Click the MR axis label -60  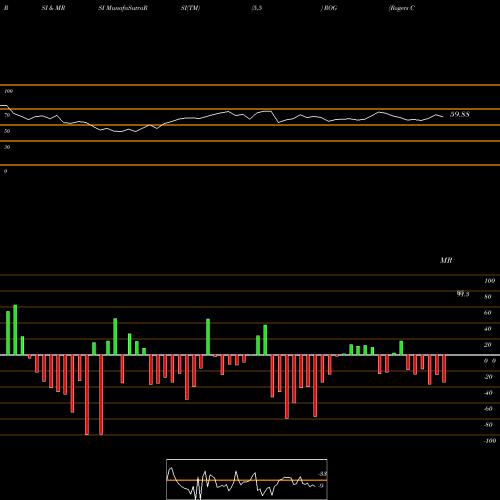(x=488, y=409)
